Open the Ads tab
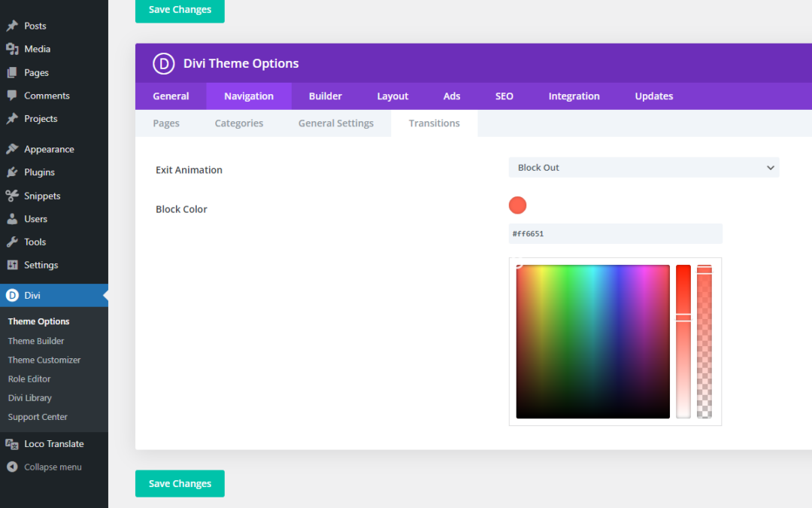The width and height of the screenshot is (812, 508). tap(452, 96)
